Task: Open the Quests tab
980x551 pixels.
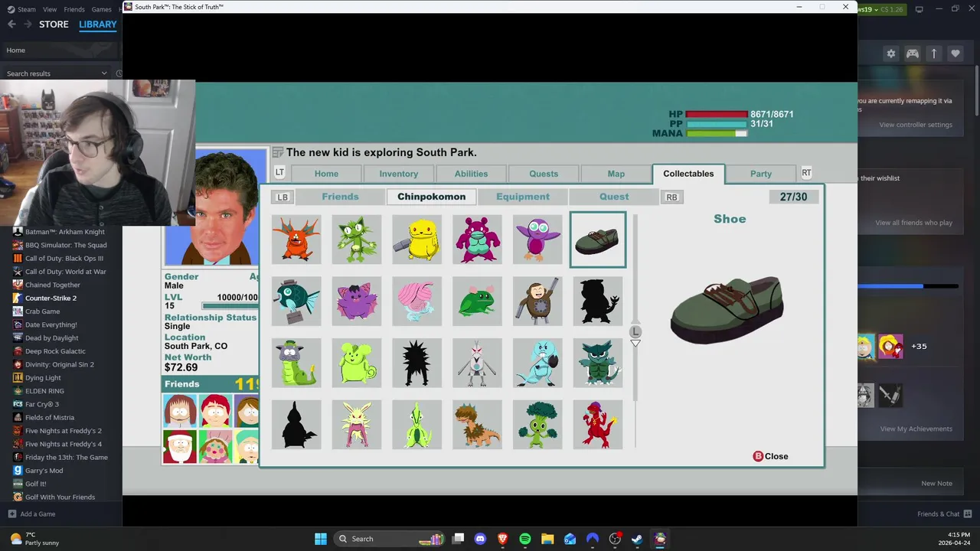Action: click(544, 174)
